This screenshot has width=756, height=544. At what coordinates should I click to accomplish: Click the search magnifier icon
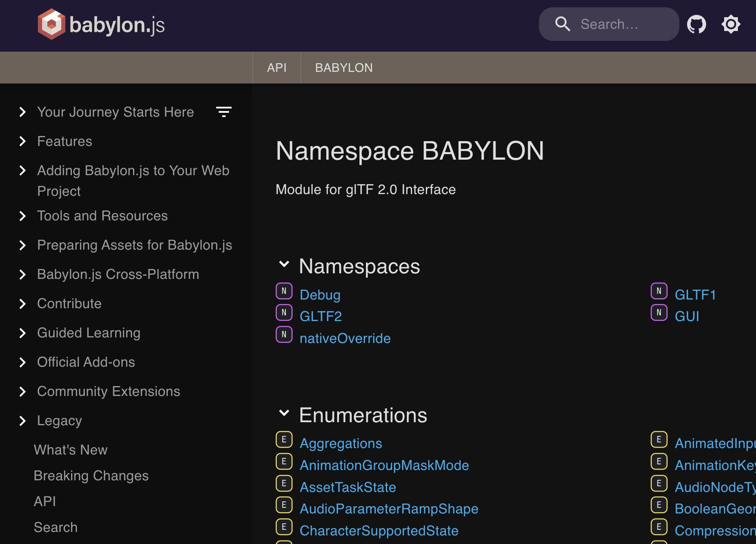click(562, 24)
